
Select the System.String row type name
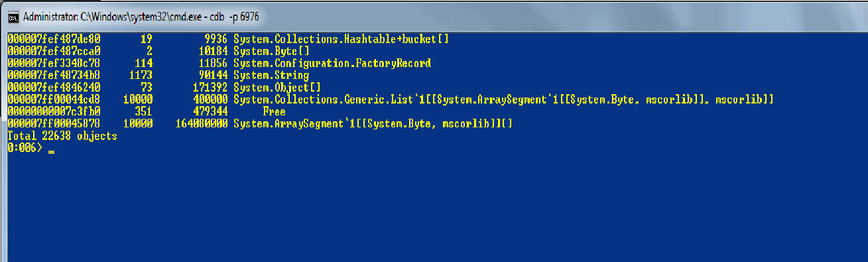(271, 76)
